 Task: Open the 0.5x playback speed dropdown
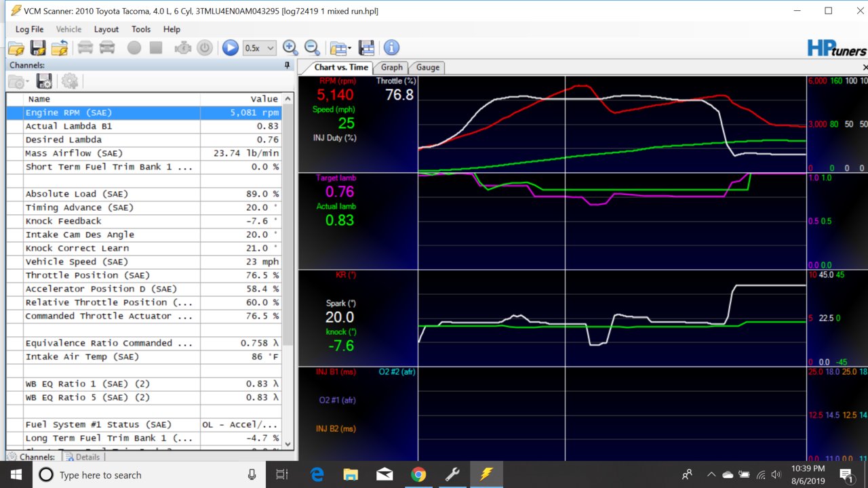260,48
